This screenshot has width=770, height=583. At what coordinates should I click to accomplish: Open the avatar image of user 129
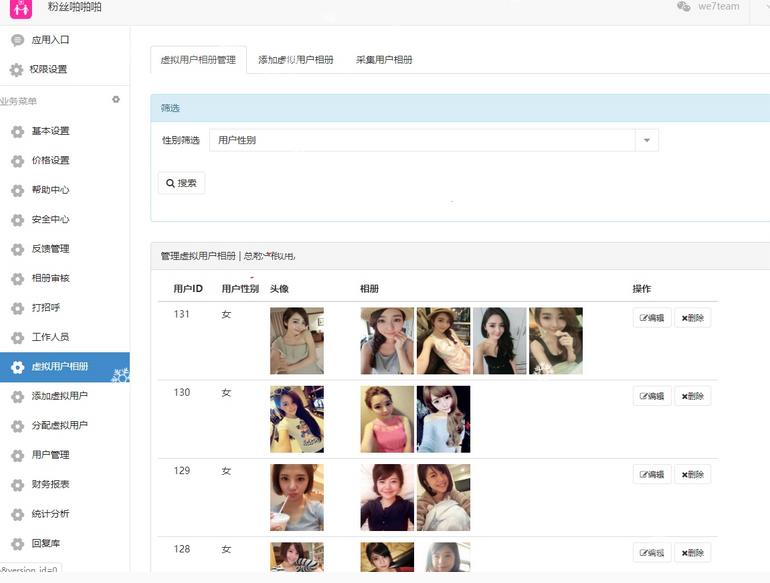[x=297, y=498]
